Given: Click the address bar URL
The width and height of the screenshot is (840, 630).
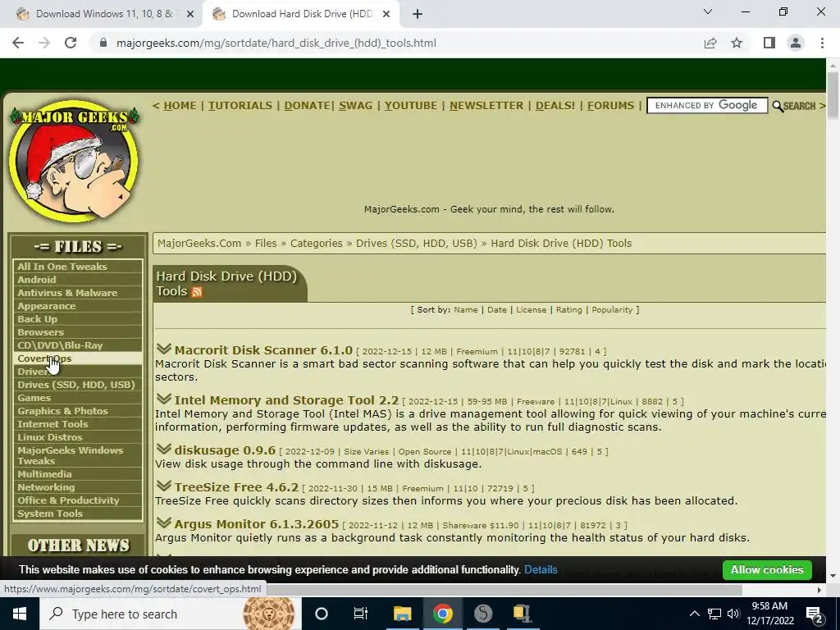Looking at the screenshot, I should click(276, 43).
